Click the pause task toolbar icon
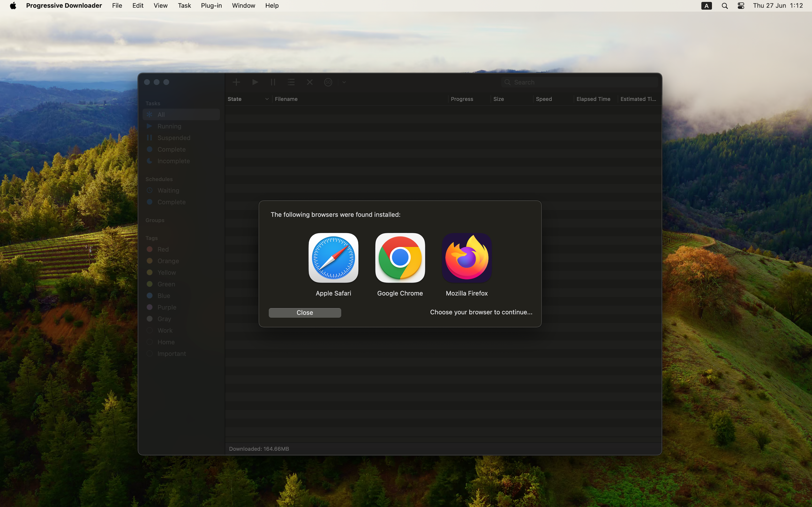 tap(273, 82)
